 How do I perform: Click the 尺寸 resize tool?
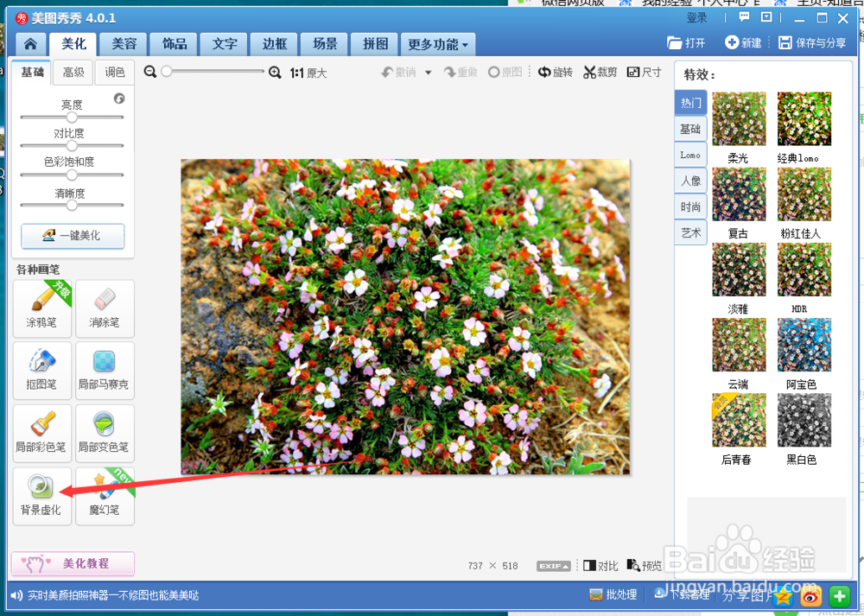pos(645,73)
